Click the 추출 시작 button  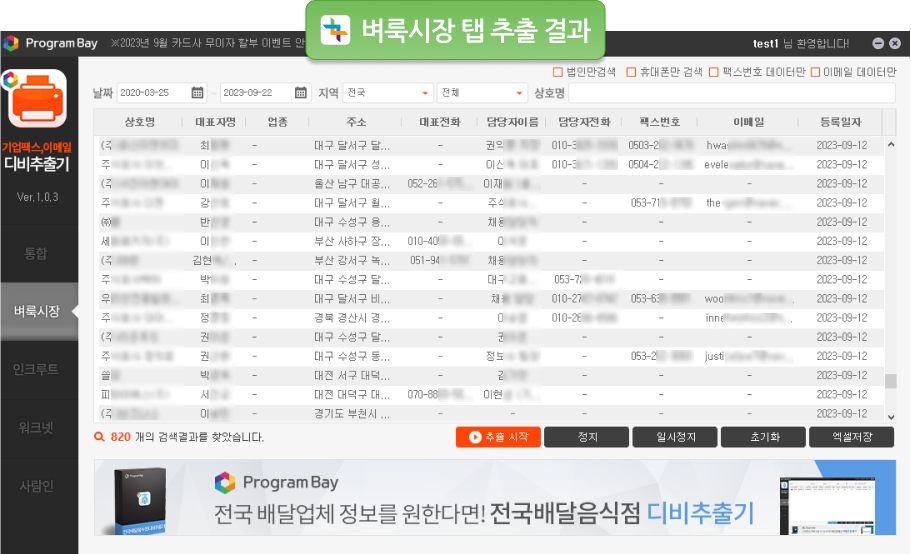498,437
